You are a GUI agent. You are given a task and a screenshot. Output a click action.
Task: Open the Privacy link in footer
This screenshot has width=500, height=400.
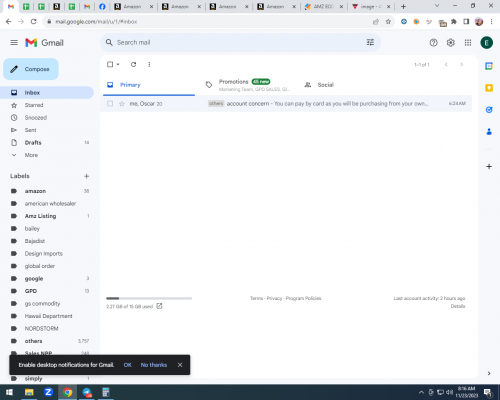tap(274, 298)
